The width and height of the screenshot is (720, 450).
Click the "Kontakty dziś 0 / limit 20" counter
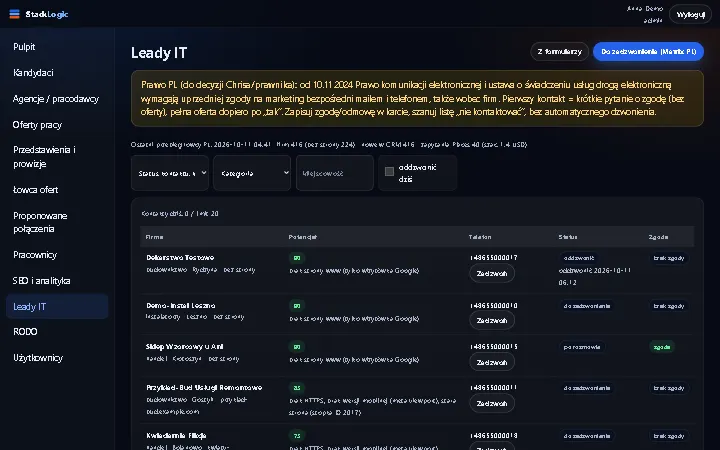pyautogui.click(x=180, y=214)
